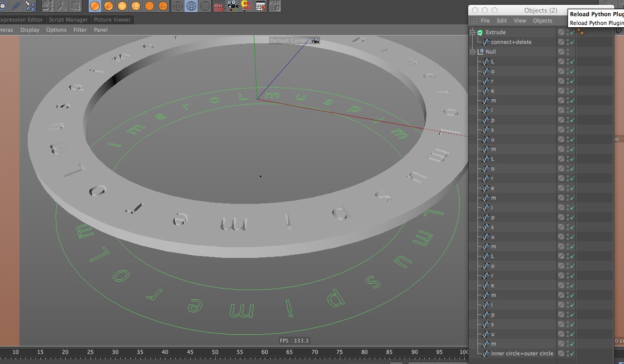Viewport: 624px width, 364px height.
Task: Click the orange Phong tag on Extrude
Action: click(581, 32)
